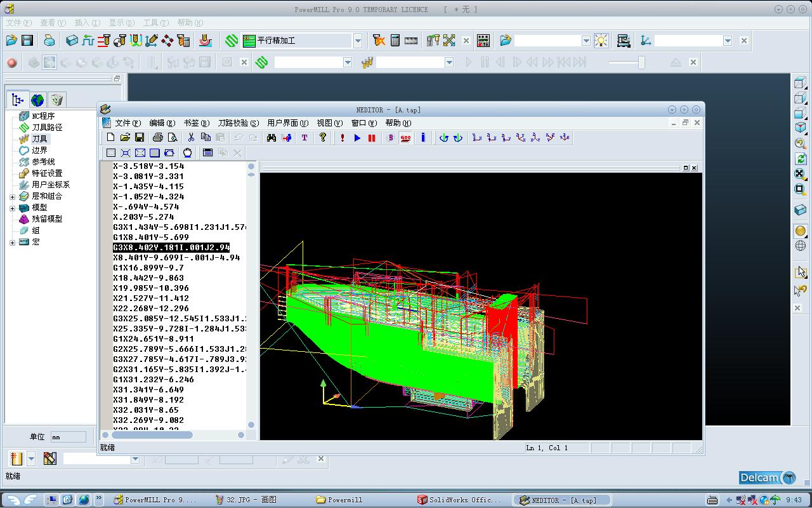This screenshot has height=508, width=812.
Task: Click the machine tool icon
Action: tap(624, 41)
